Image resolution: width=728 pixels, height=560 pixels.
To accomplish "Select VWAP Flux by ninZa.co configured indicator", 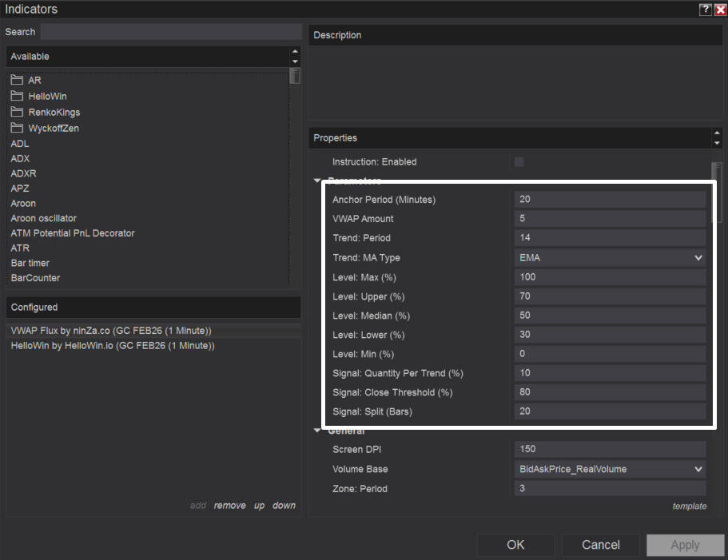I will [x=111, y=331].
